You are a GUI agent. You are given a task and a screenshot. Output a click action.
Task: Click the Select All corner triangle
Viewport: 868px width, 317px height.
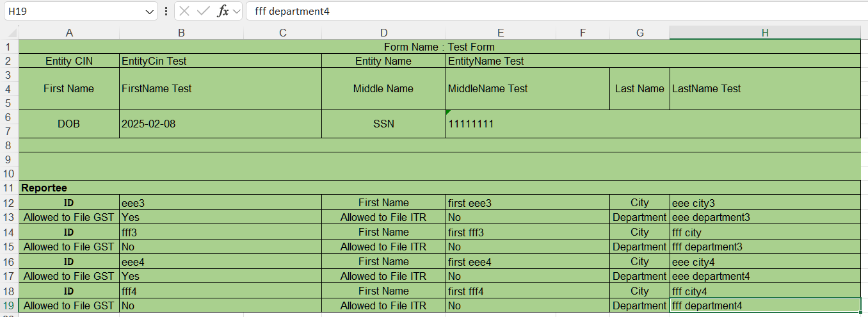click(10, 33)
